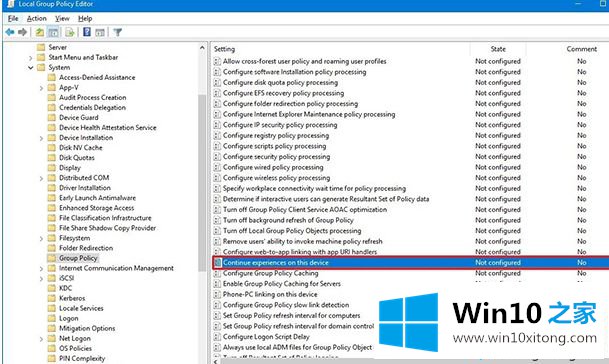Open the File menu

coord(13,18)
